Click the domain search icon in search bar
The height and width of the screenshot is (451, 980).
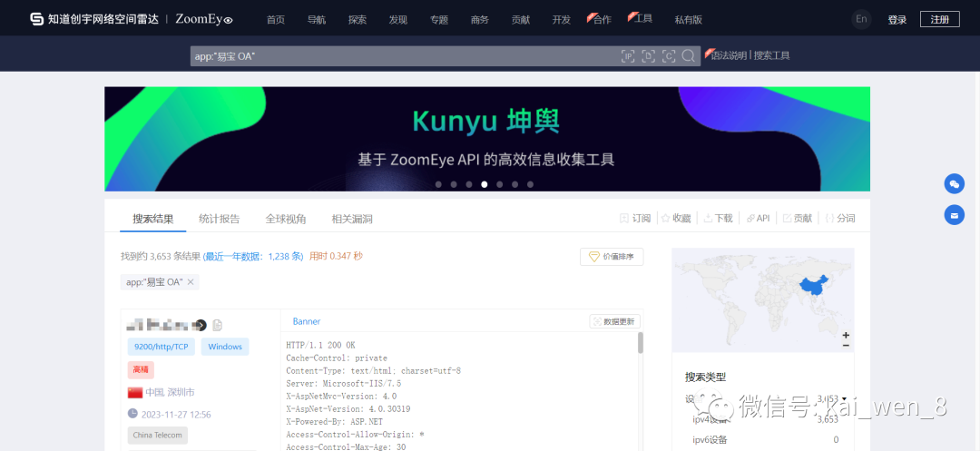pos(649,56)
